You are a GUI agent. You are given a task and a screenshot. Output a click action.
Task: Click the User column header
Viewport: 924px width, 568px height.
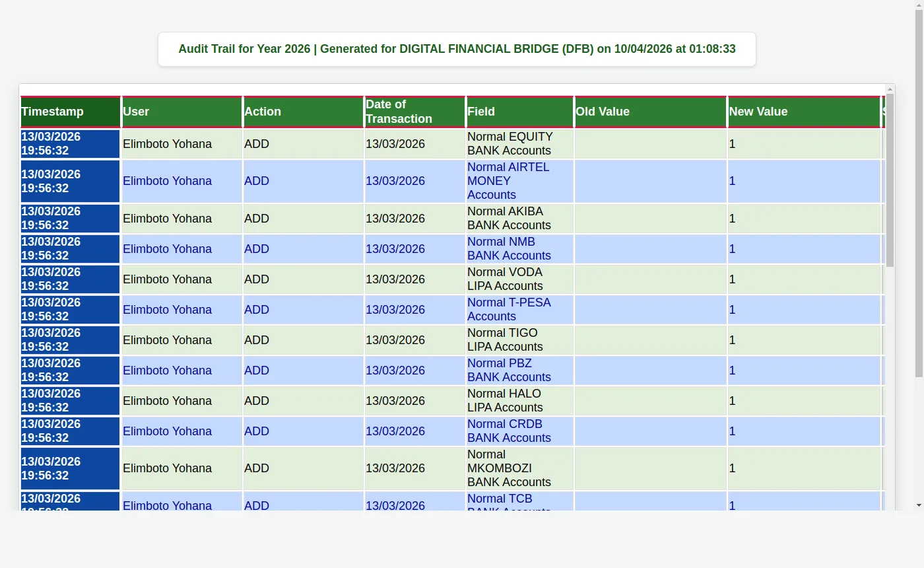(x=182, y=112)
